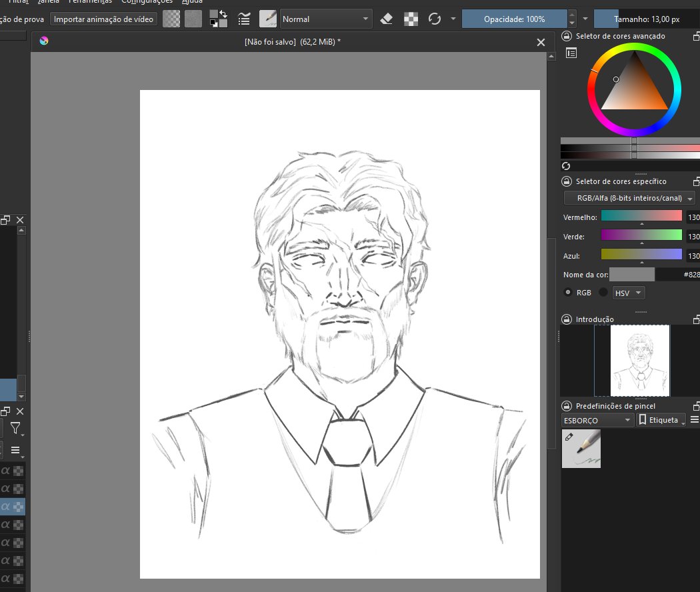The width and height of the screenshot is (700, 592).
Task: Lock the Seletor de cores específico docker
Action: click(567, 181)
